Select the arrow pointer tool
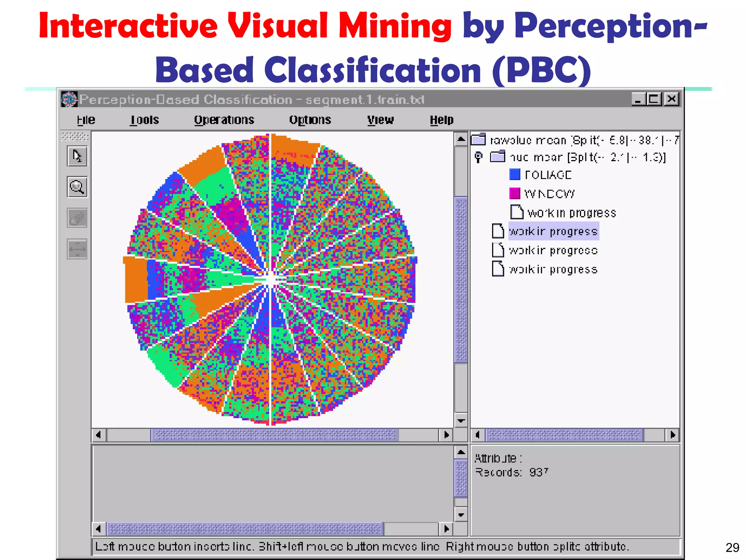Screen dimensions: 747x560 pos(77,156)
